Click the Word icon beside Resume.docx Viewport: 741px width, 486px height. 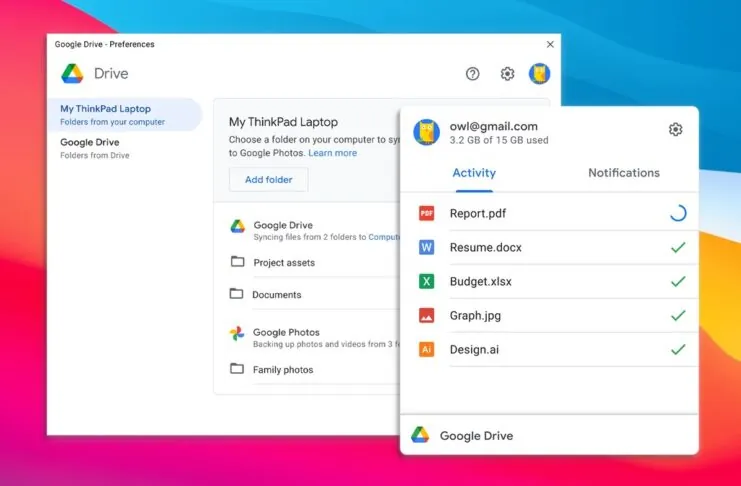pyautogui.click(x=426, y=247)
